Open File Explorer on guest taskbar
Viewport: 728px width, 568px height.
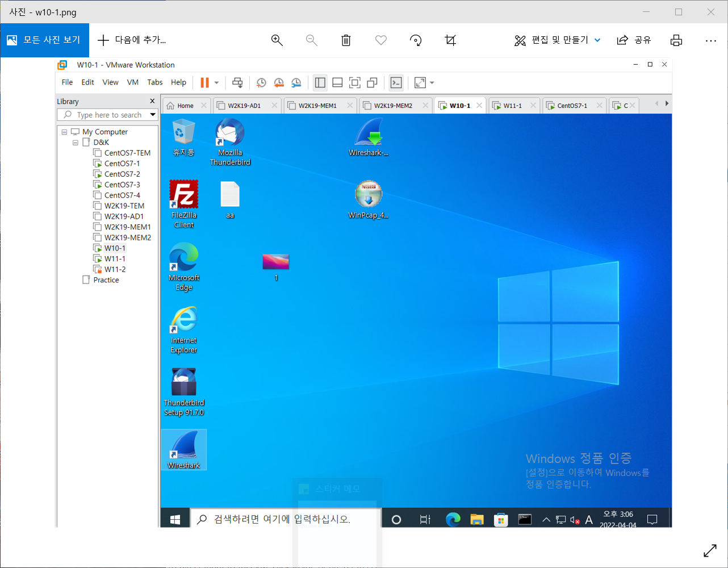click(x=477, y=519)
